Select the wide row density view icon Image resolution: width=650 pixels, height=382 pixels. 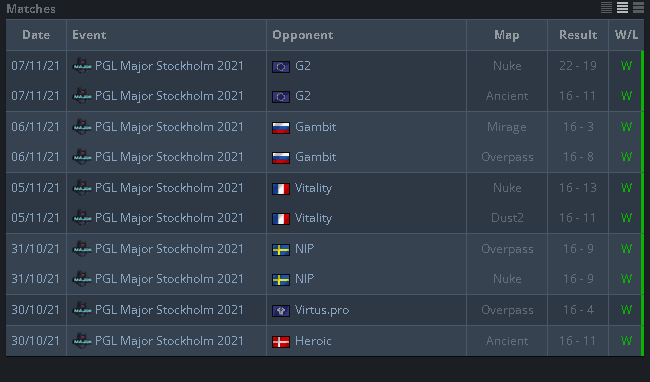(x=638, y=7)
